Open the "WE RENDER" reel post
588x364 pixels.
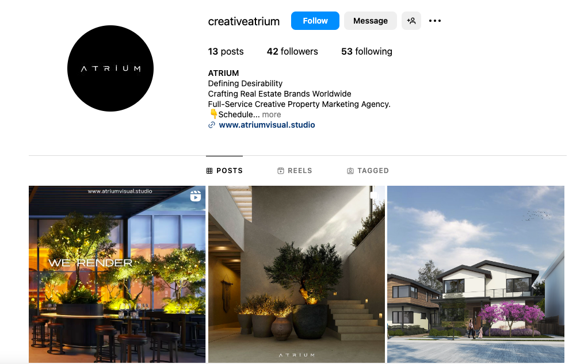pyautogui.click(x=117, y=274)
